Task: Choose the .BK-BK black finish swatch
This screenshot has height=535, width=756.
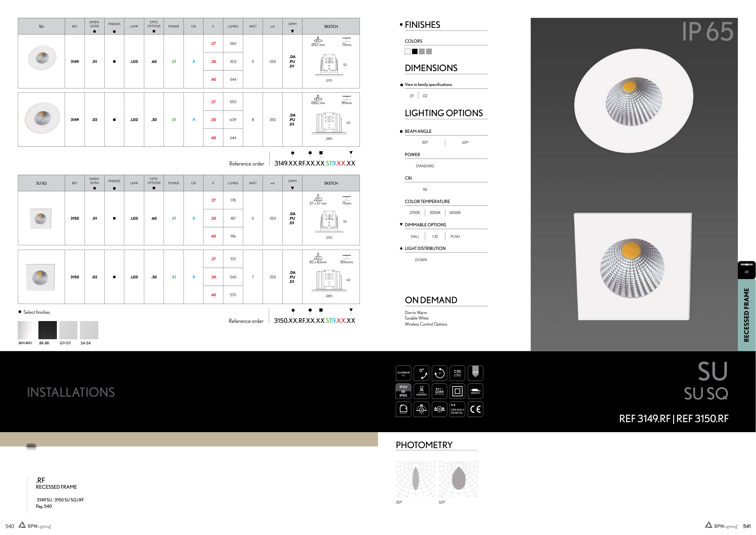Action: [47, 330]
